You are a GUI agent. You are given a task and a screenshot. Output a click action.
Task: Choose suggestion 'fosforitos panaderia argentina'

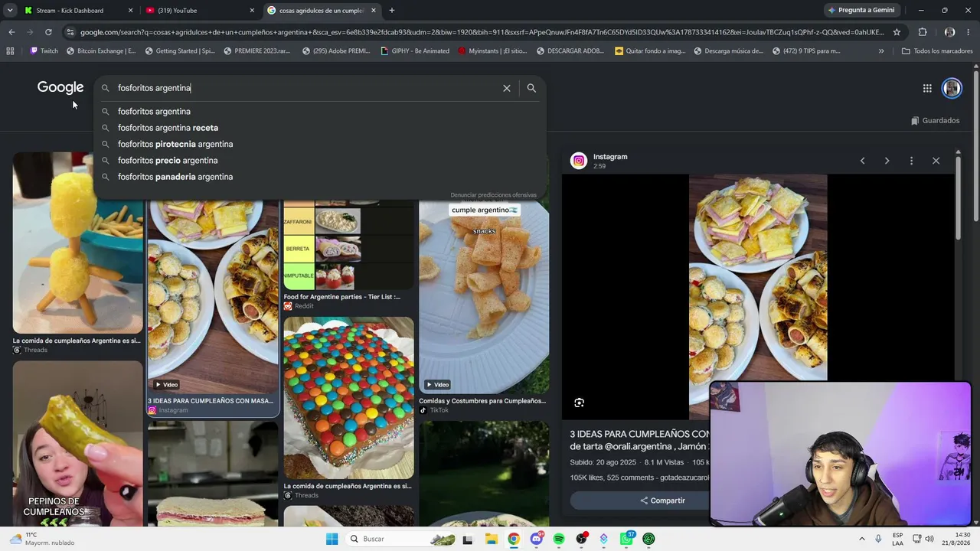[320, 177]
